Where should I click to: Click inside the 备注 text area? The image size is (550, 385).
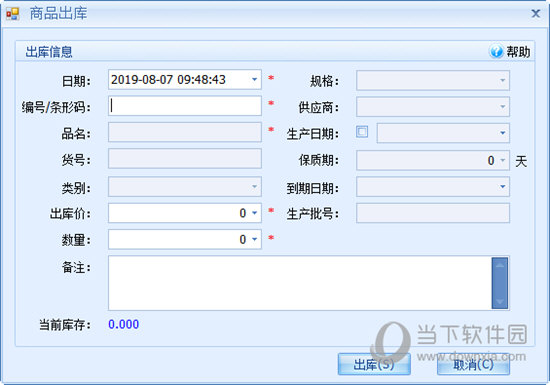(300, 283)
